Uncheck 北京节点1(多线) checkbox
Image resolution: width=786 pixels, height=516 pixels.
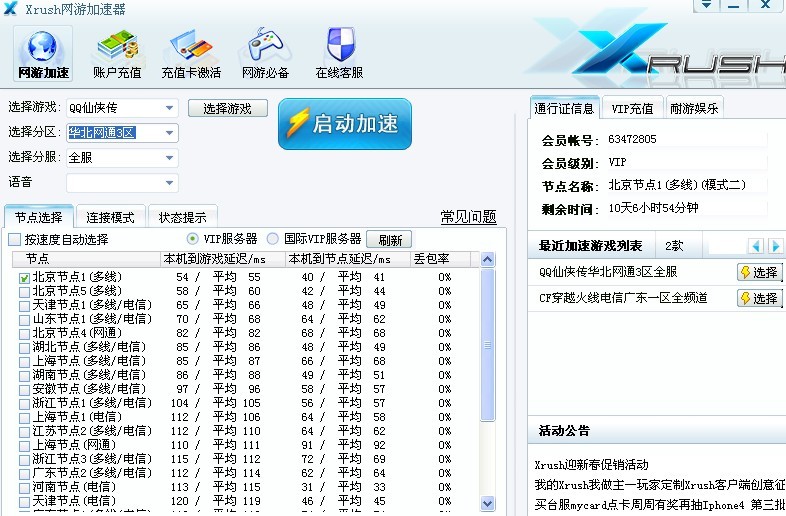click(24, 278)
